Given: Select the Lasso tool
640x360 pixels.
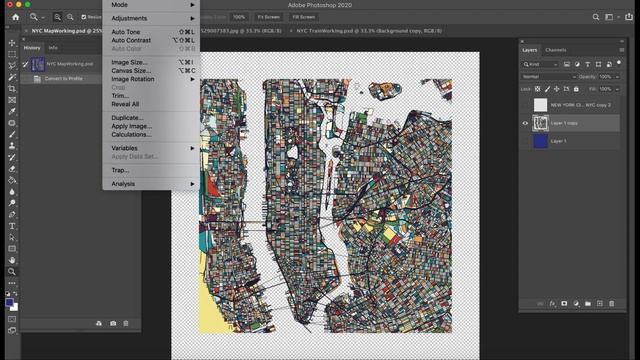Looking at the screenshot, I should point(12,66).
